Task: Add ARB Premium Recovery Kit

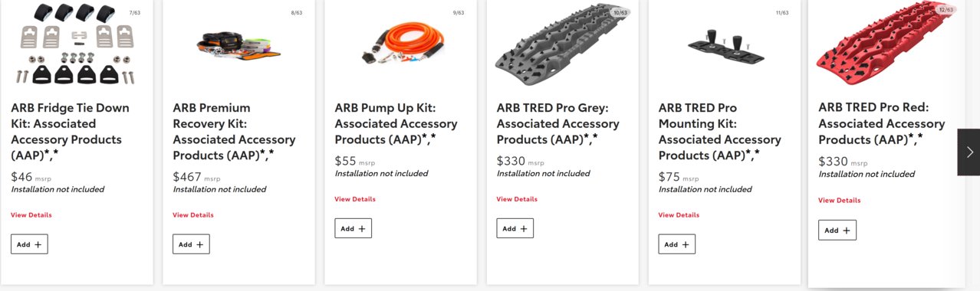Action: (x=191, y=244)
